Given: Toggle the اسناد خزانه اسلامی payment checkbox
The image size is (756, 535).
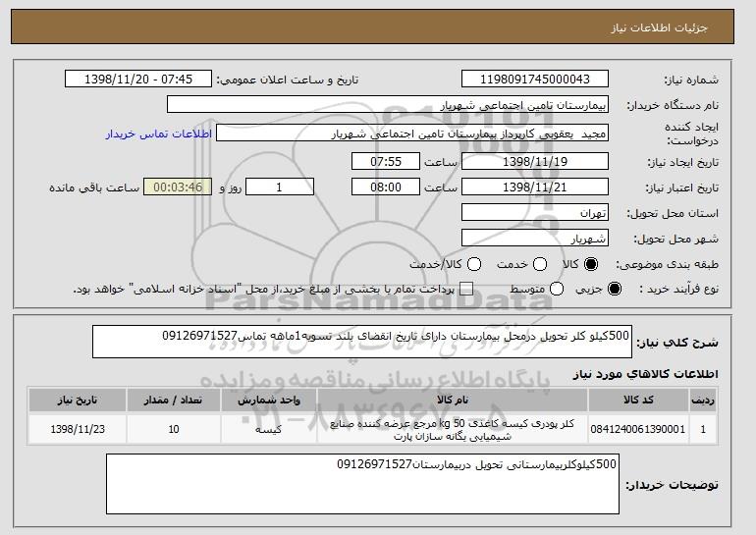Looking at the screenshot, I should coord(466,290).
